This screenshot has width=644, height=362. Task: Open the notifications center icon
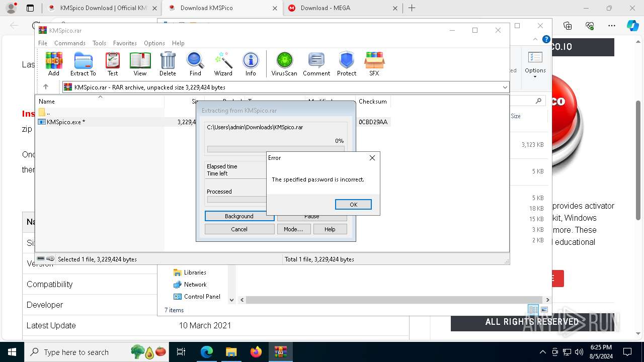(627, 352)
